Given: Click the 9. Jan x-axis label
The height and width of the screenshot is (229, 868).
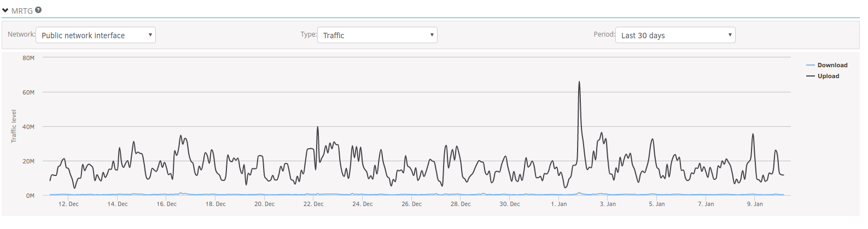Looking at the screenshot, I should tap(755, 204).
